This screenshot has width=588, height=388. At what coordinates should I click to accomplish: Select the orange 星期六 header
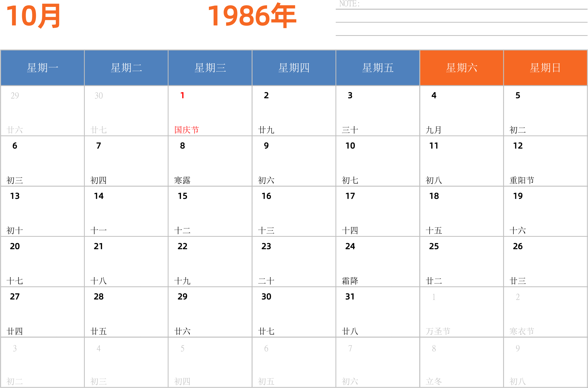(461, 68)
